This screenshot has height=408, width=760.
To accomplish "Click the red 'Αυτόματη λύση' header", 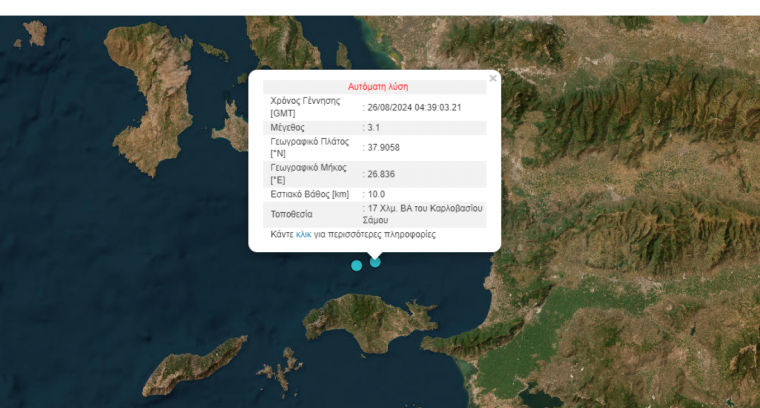I will tap(377, 87).
